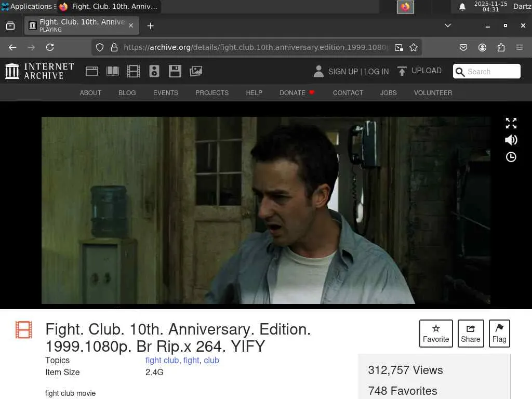
Task: Open the Video film icon in navbar
Action: 134,71
